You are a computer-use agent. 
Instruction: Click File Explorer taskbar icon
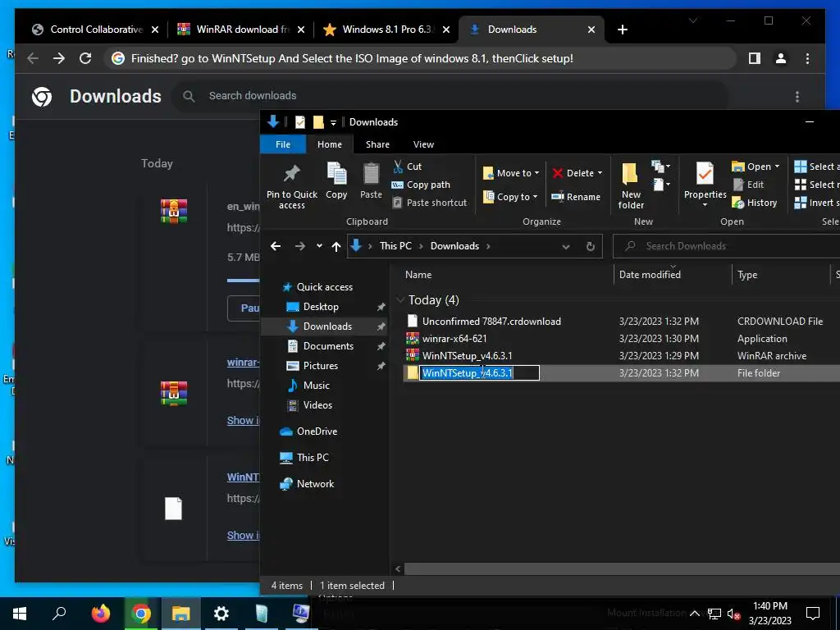click(x=181, y=613)
